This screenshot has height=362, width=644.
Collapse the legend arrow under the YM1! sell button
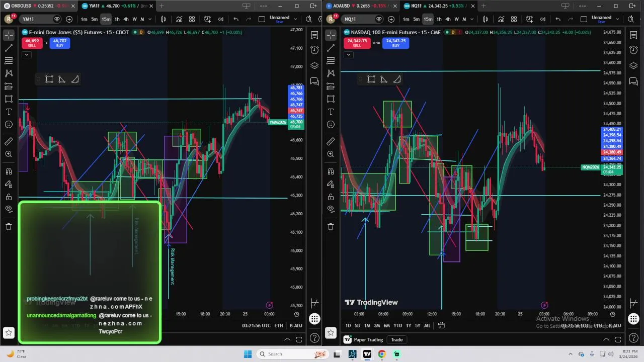click(x=26, y=54)
